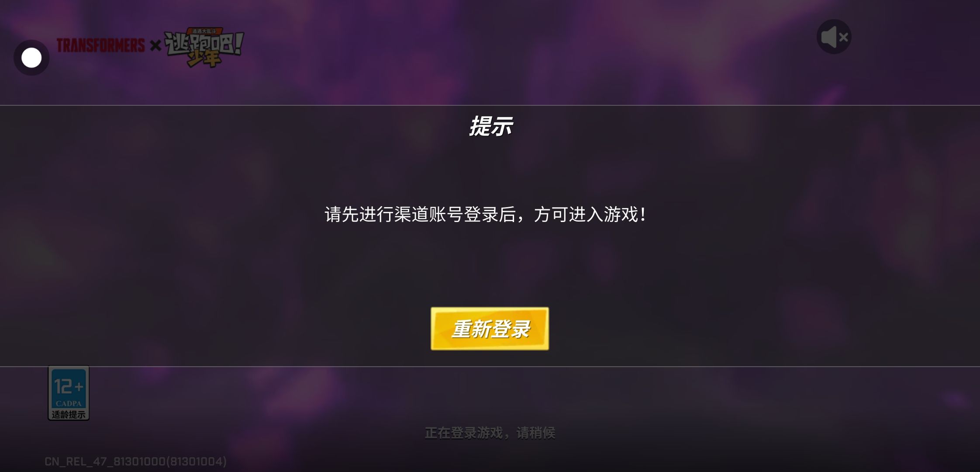Click the 逃跑吧!少年 game logo
980x472 pixels.
[204, 48]
